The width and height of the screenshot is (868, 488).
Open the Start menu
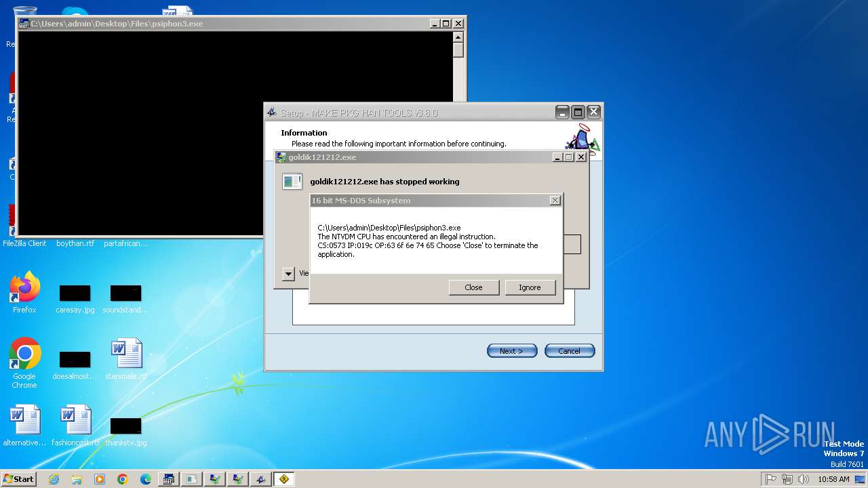[x=18, y=479]
